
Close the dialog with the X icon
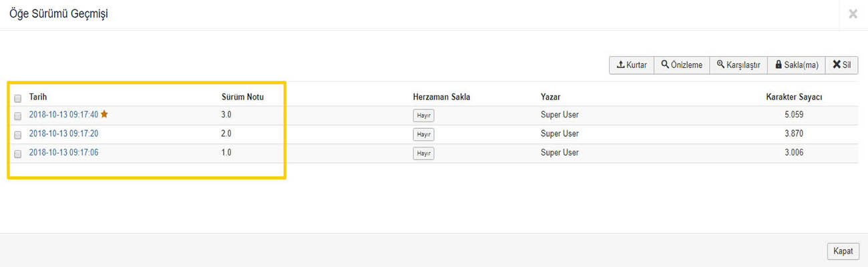(x=853, y=14)
